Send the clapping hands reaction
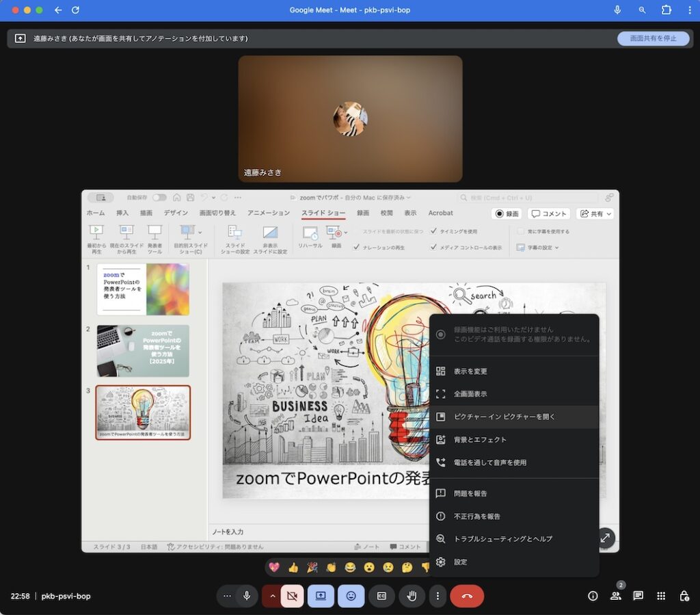Viewport: 700px width, 615px height. pos(332,567)
